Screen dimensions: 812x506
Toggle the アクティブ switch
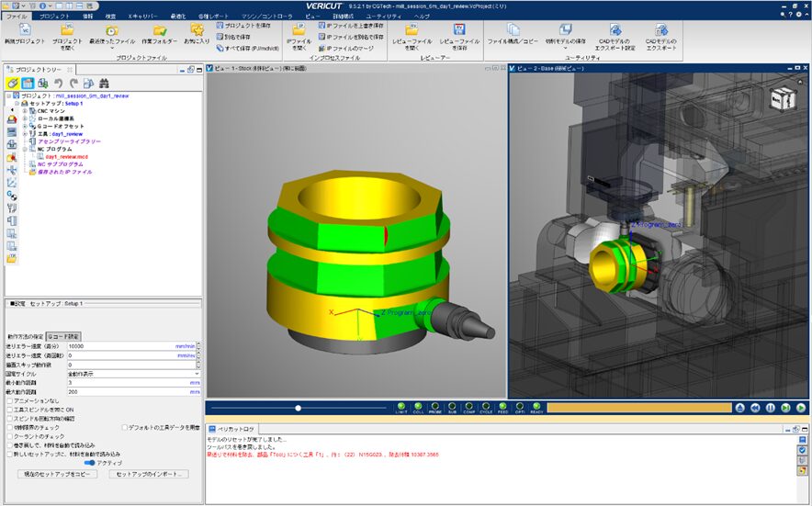[89, 462]
